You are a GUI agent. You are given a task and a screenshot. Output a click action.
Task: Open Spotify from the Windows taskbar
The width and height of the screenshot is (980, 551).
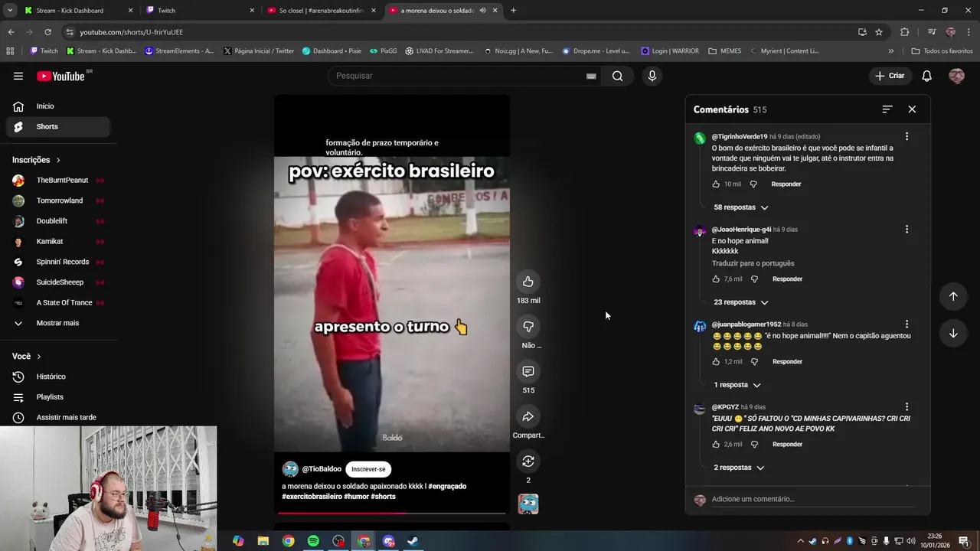click(x=313, y=541)
